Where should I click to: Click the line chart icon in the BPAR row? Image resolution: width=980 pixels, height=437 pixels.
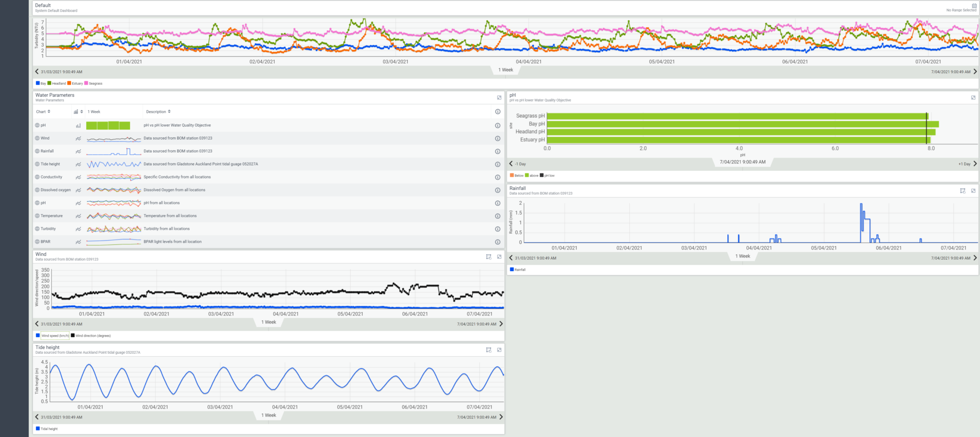coord(77,241)
